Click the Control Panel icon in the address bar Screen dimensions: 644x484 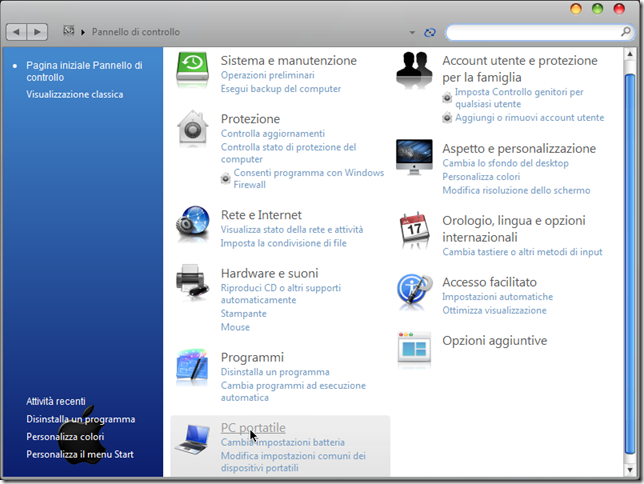(69, 31)
